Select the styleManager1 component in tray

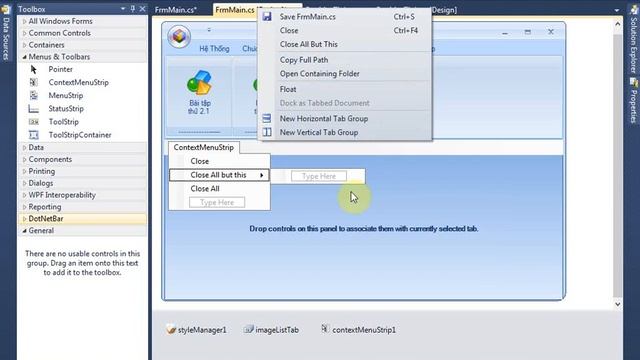coord(196,330)
